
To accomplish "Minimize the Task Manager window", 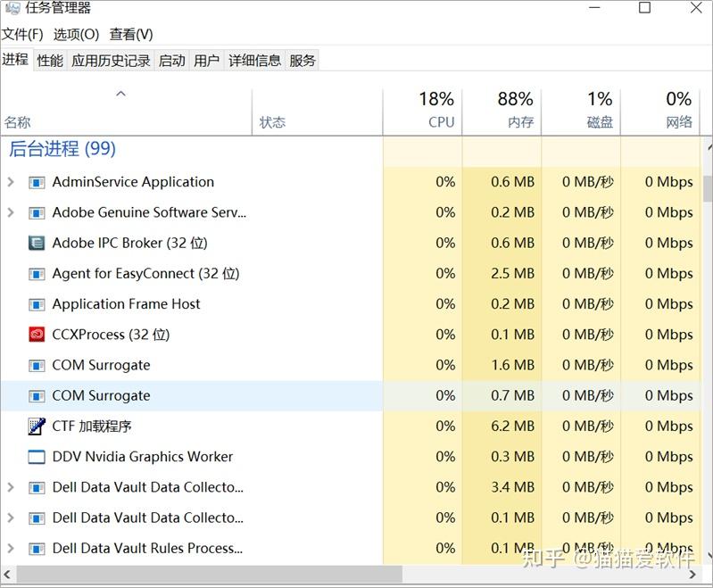I will pos(595,7).
